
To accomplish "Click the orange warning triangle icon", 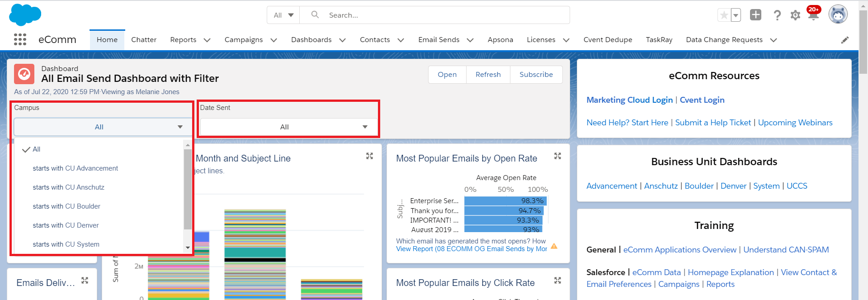I will tap(554, 246).
